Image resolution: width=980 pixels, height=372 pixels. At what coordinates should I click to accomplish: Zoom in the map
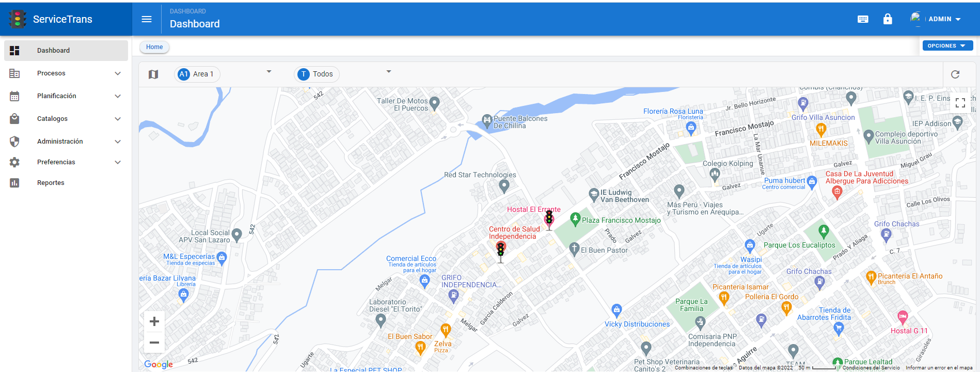(154, 322)
